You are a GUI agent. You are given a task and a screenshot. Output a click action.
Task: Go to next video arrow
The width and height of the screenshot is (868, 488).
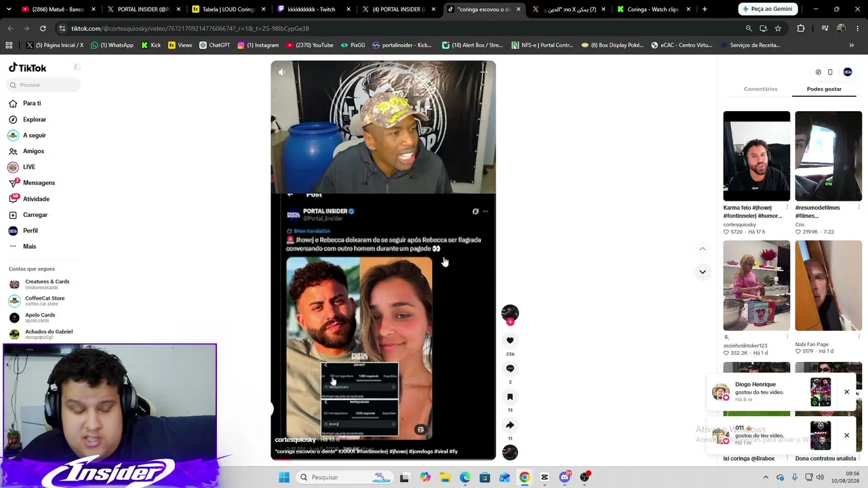click(x=703, y=272)
